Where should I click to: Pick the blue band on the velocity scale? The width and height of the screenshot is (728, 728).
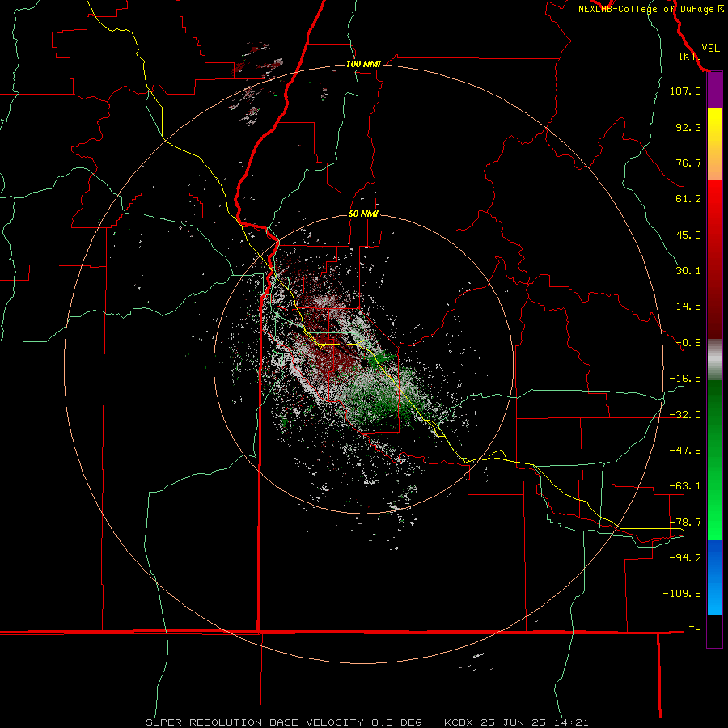point(714,577)
